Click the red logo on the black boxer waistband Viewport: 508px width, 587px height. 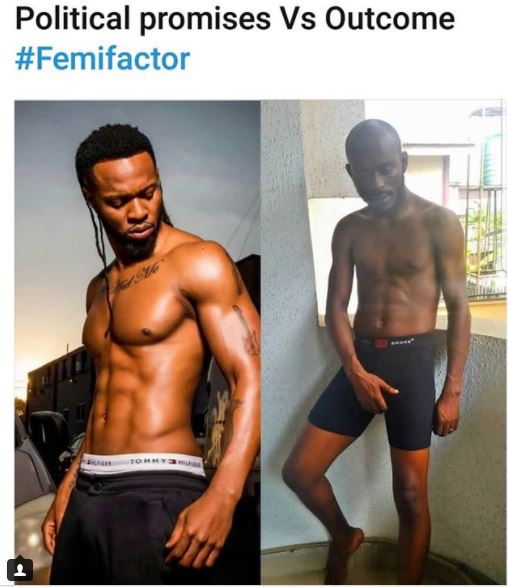pos(381,343)
